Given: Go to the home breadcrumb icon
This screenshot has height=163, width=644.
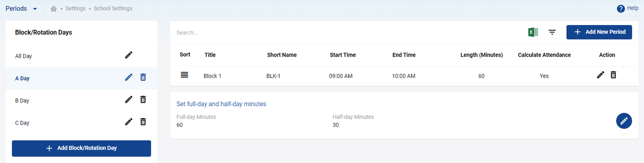Looking at the screenshot, I should (x=54, y=9).
